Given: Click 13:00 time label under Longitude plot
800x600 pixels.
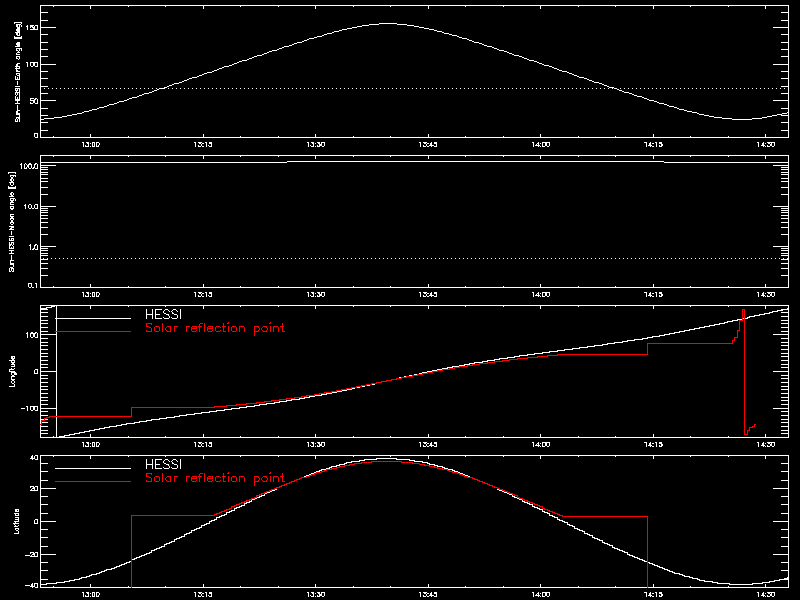Looking at the screenshot, I should (x=91, y=444).
